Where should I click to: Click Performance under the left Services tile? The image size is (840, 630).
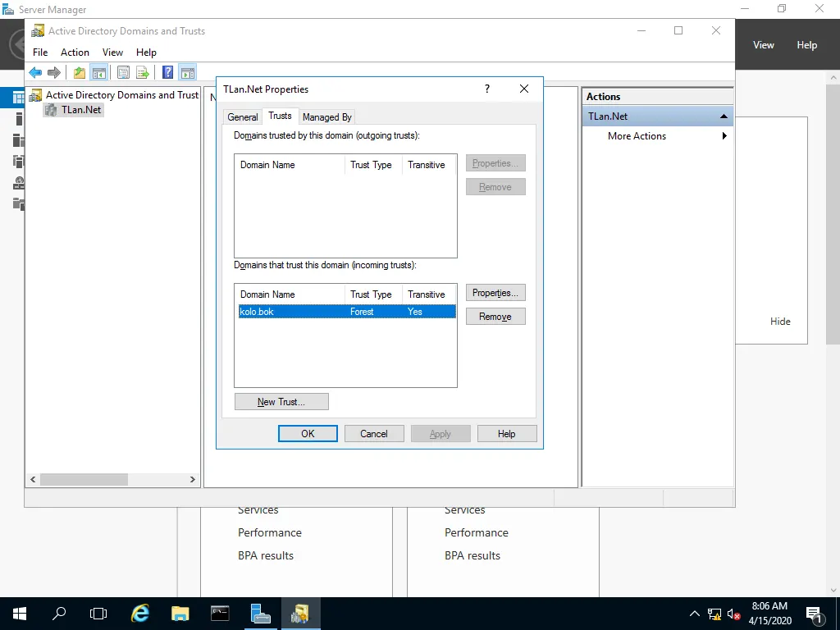(270, 532)
